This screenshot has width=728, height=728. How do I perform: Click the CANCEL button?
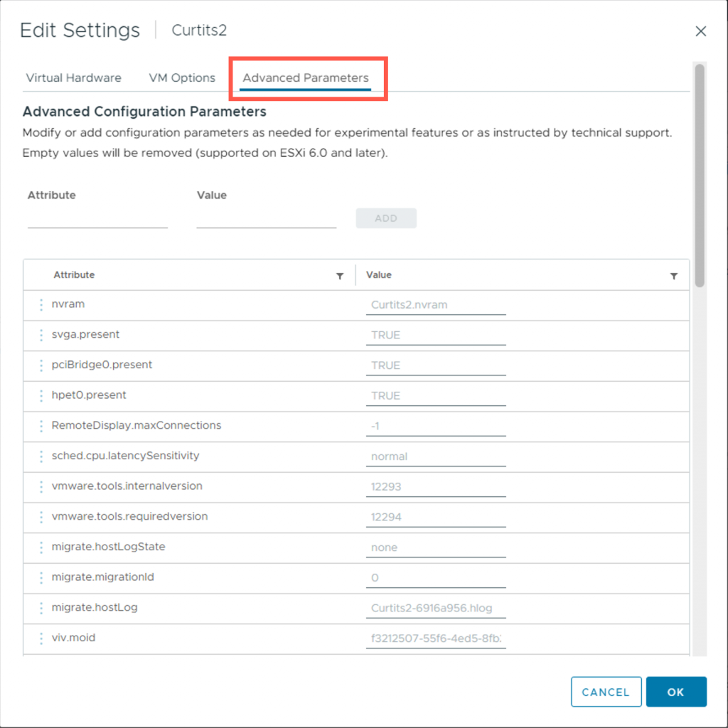[x=606, y=692]
